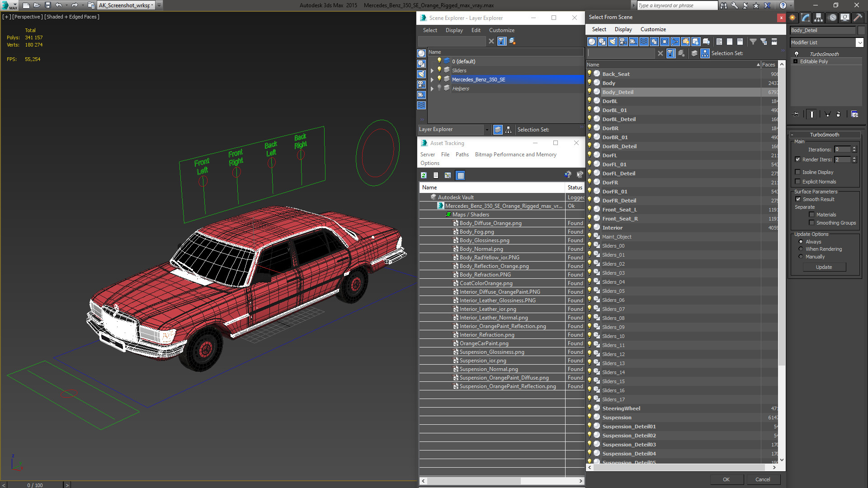Save file icon in top toolbar

[x=47, y=5]
